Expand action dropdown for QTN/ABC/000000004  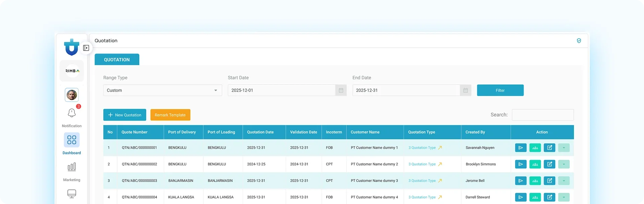pos(564,197)
